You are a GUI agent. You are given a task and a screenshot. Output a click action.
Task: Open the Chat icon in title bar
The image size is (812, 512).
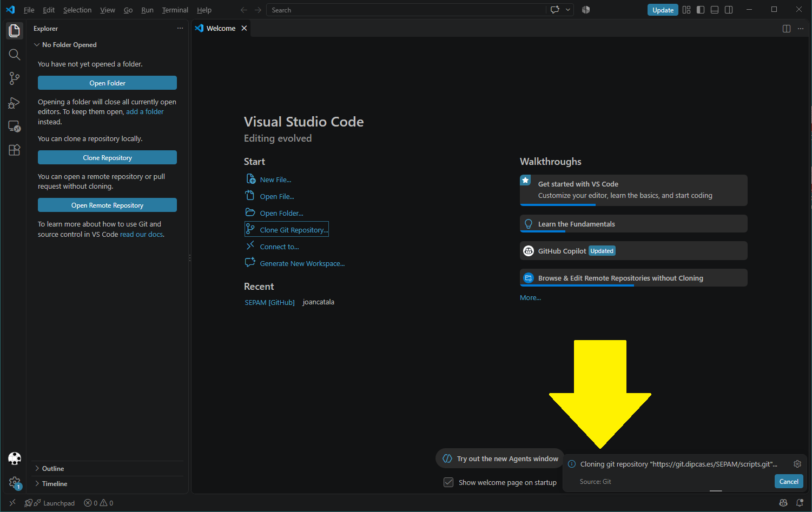555,10
